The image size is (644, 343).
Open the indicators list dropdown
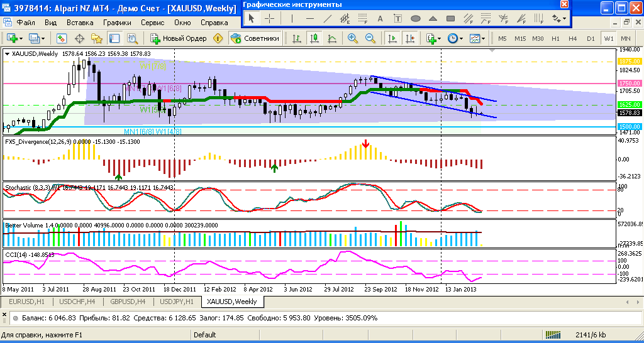click(434, 38)
